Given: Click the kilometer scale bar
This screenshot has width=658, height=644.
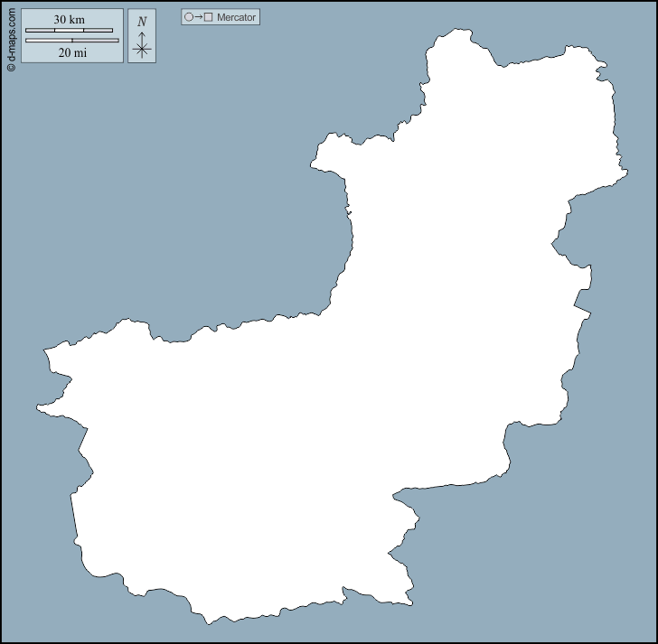Looking at the screenshot, I should pyautogui.click(x=69, y=31).
